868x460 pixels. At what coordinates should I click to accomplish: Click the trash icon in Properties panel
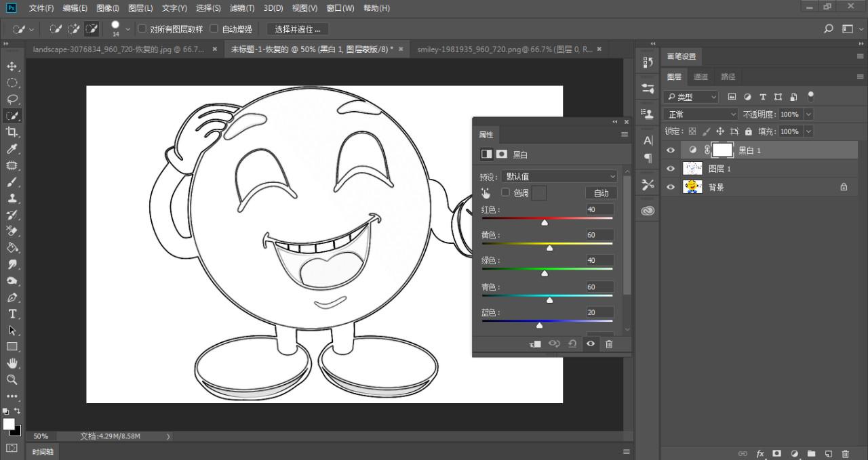[609, 344]
